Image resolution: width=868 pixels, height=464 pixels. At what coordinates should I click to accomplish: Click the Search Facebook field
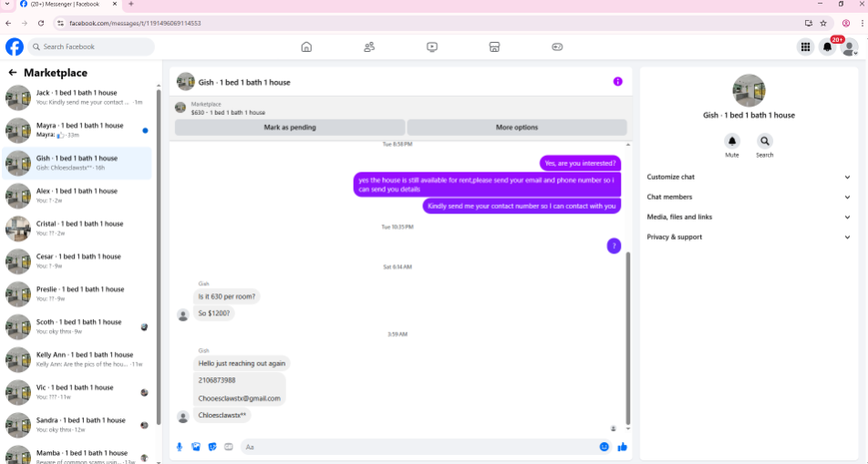[91, 47]
